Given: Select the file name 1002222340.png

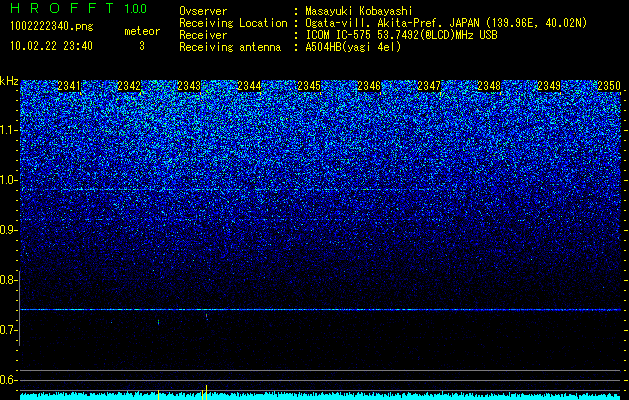Looking at the screenshot, I should [x=52, y=27].
